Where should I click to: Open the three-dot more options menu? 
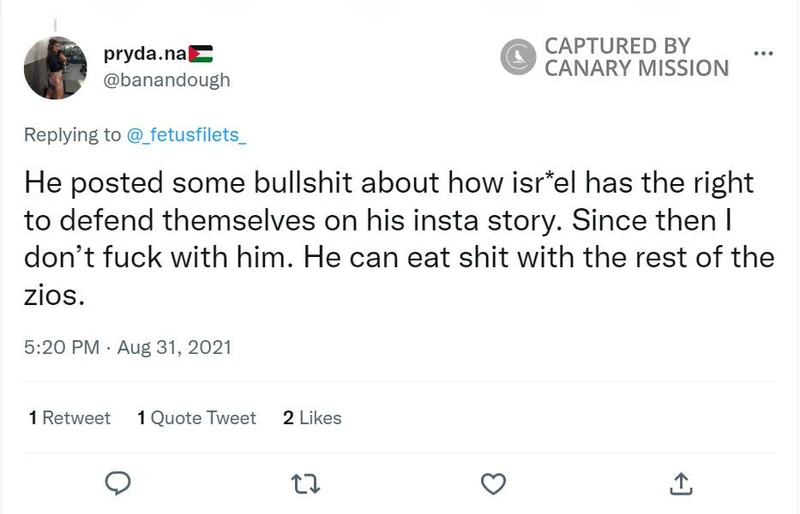(762, 51)
